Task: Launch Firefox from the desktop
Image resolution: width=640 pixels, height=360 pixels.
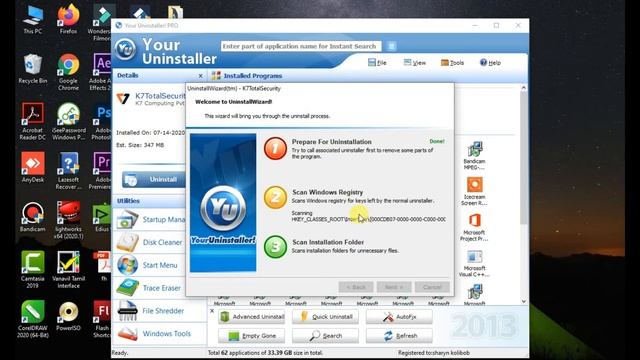Action: pyautogui.click(x=68, y=19)
